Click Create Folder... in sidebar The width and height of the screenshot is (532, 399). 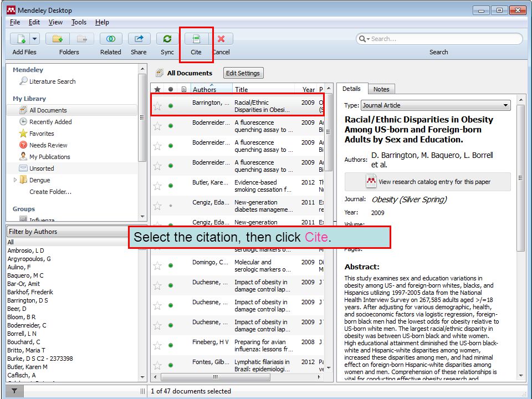pyautogui.click(x=50, y=192)
